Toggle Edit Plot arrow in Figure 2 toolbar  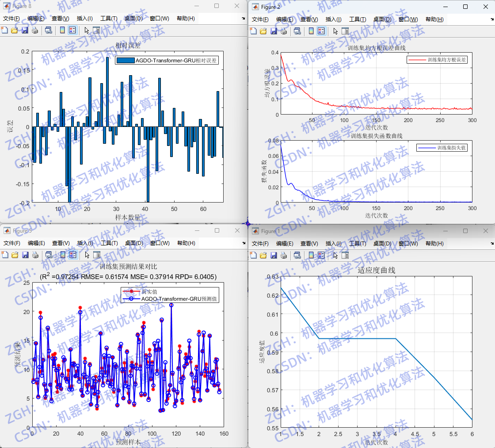(335, 31)
